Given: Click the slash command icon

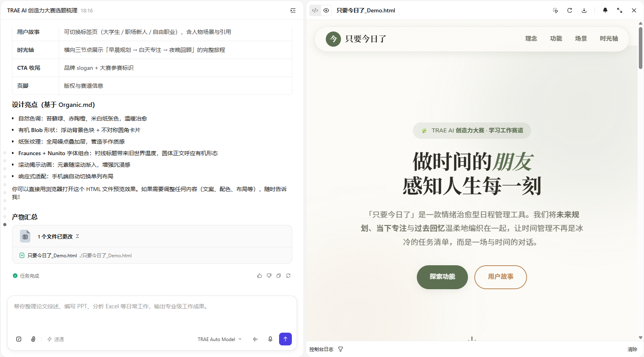Looking at the screenshot, I should (19, 339).
